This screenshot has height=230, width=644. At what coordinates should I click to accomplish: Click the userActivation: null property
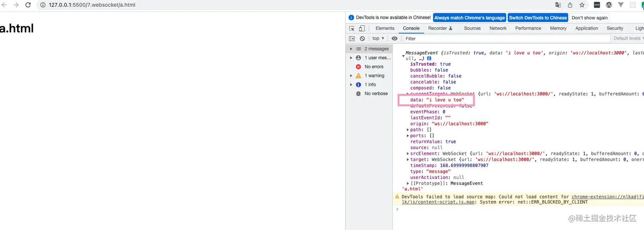point(437,177)
